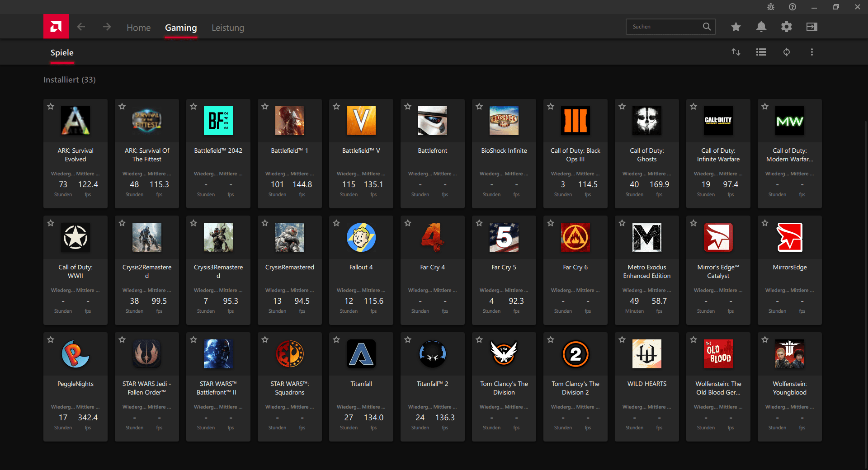
Task: Open Crysis2Remastered icon
Action: tap(147, 237)
